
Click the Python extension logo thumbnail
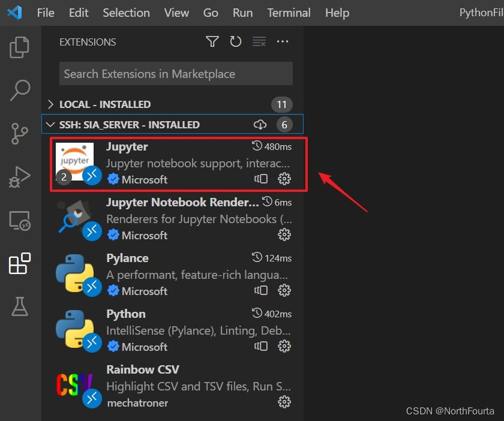point(74,329)
